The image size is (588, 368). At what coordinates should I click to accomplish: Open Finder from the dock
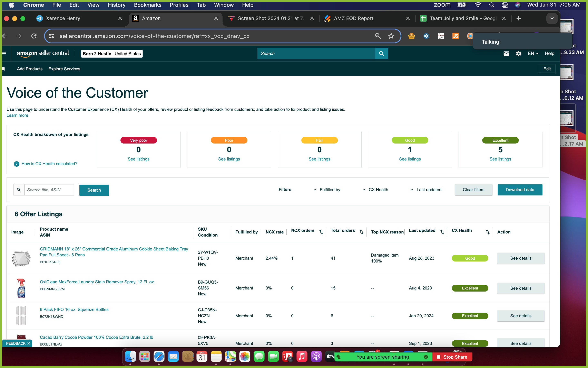130,357
